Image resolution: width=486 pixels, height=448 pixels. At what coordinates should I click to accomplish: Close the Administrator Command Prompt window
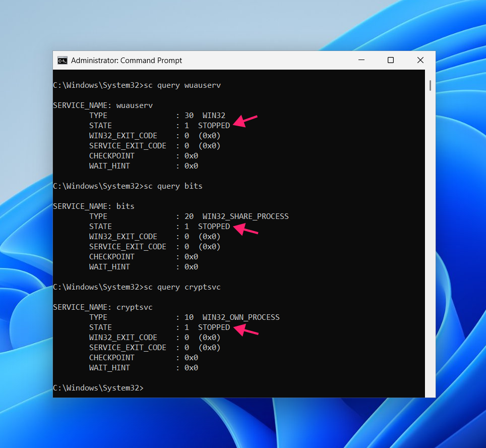coord(420,60)
